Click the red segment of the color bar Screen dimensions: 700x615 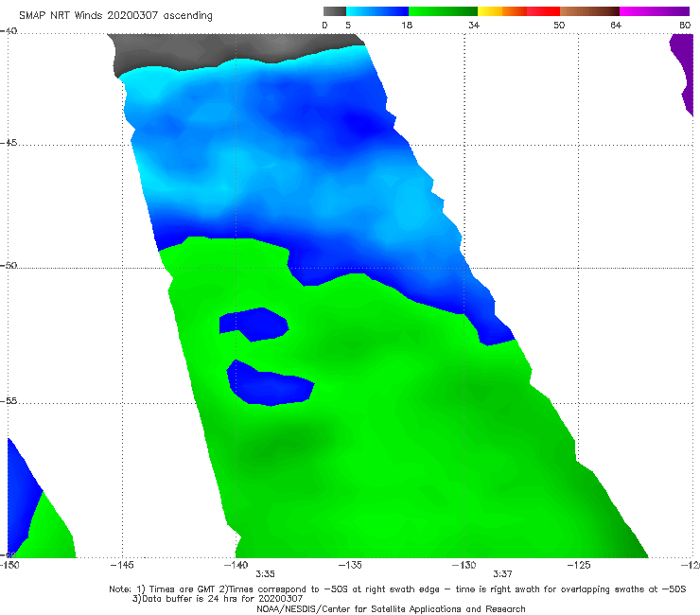tap(543, 11)
